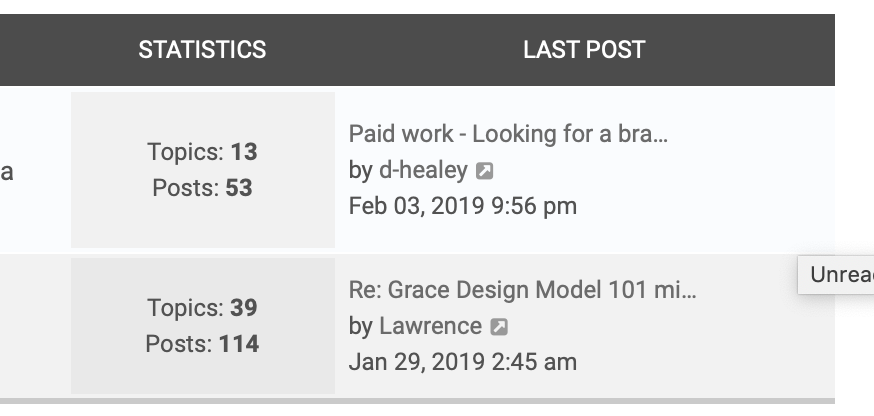Open the "Paid work - Looking for a bra…" post

pyautogui.click(x=507, y=135)
